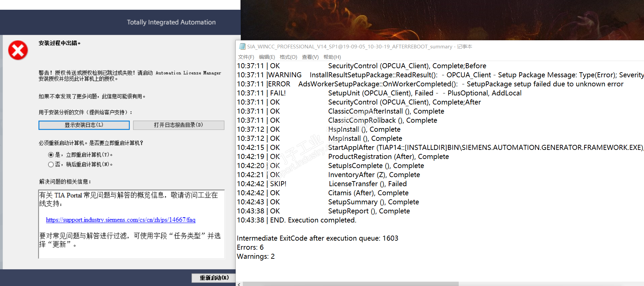Click the warning text mentioning Automation License Manager
This screenshot has width=644, height=286.
pos(130,76)
